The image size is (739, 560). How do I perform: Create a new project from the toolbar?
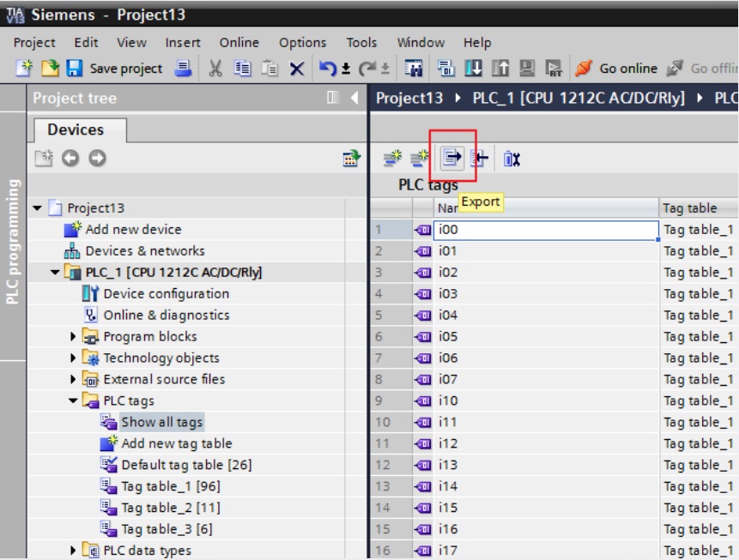pos(24,69)
